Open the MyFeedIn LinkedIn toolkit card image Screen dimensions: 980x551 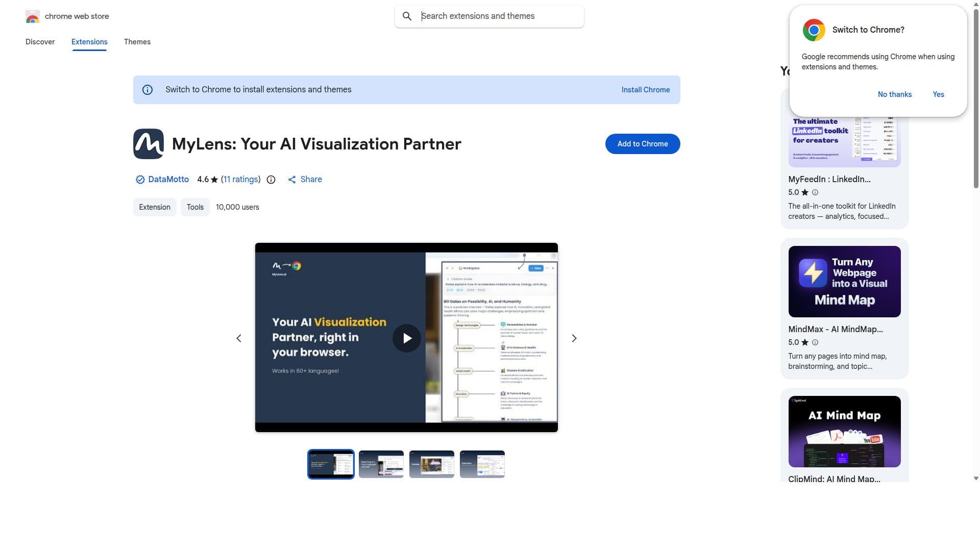(845, 142)
